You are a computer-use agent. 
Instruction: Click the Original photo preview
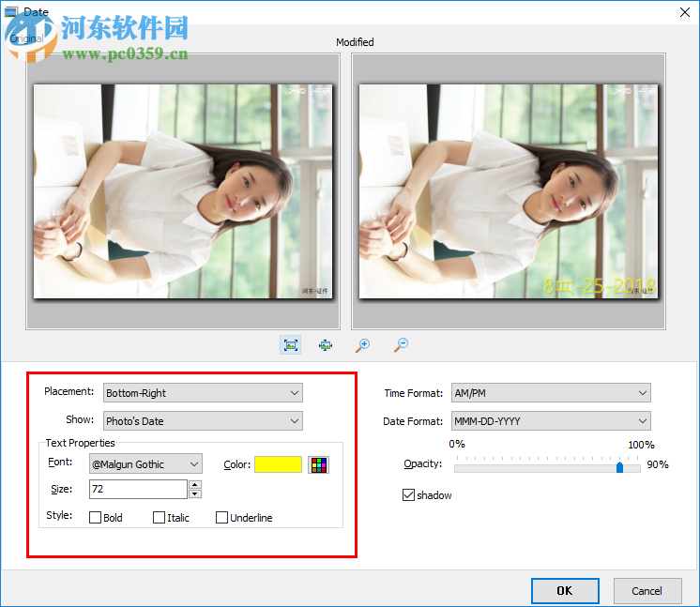click(x=183, y=191)
